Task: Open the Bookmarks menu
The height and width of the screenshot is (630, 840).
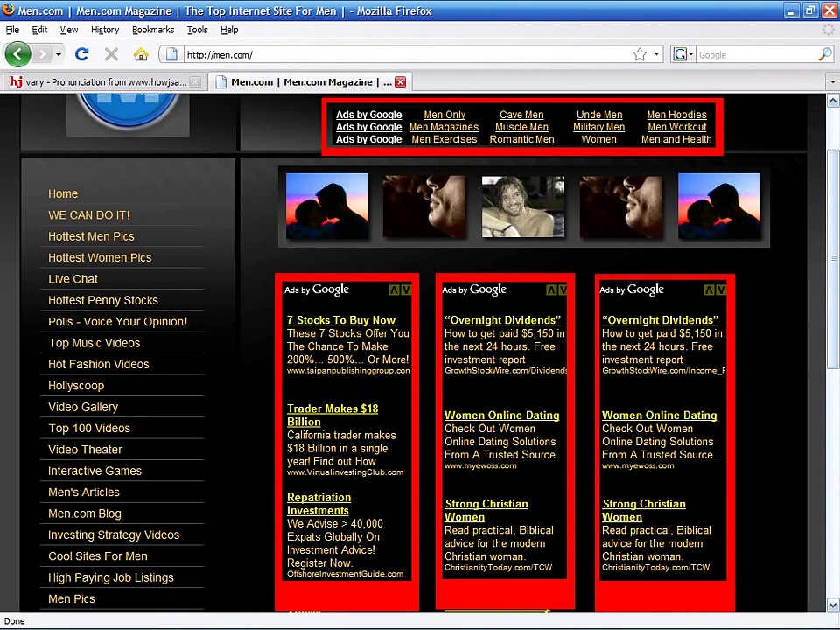Action: coord(153,30)
